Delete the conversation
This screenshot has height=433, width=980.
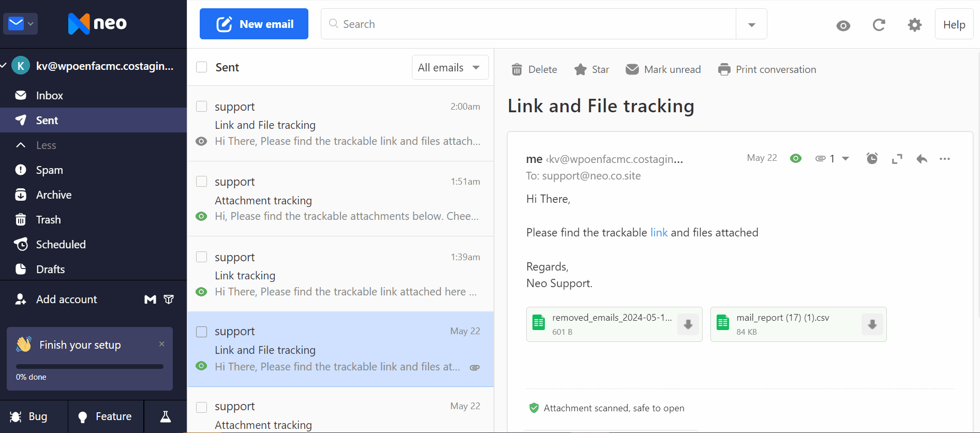click(534, 69)
